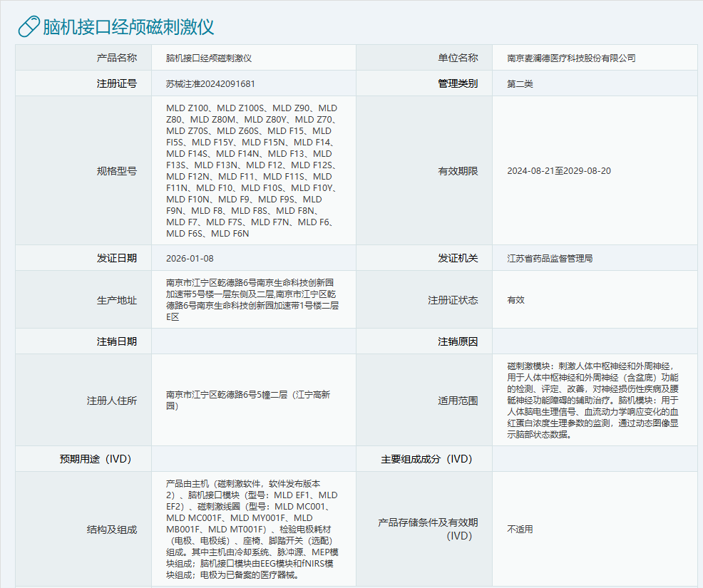The height and width of the screenshot is (588, 703).
Task: Click the empty 注销日期 cell
Action: pyautogui.click(x=253, y=341)
